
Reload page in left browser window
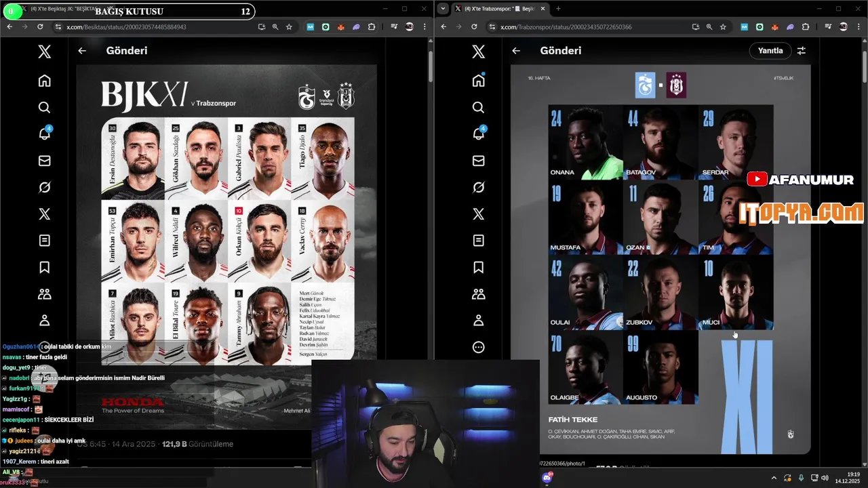[40, 26]
